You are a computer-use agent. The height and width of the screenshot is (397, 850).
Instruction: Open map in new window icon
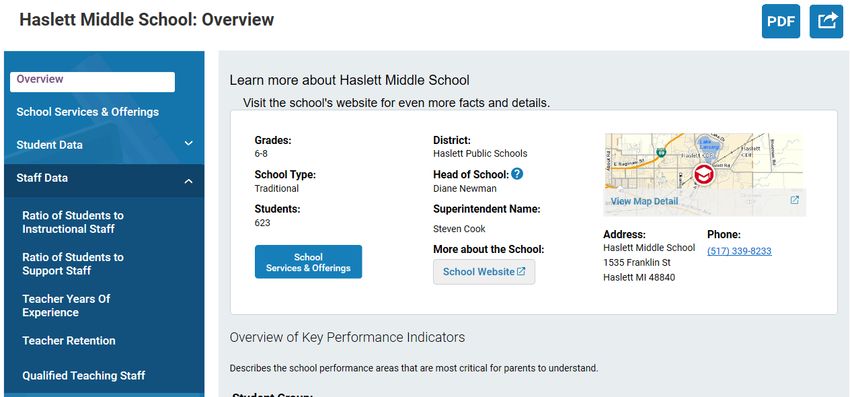794,200
